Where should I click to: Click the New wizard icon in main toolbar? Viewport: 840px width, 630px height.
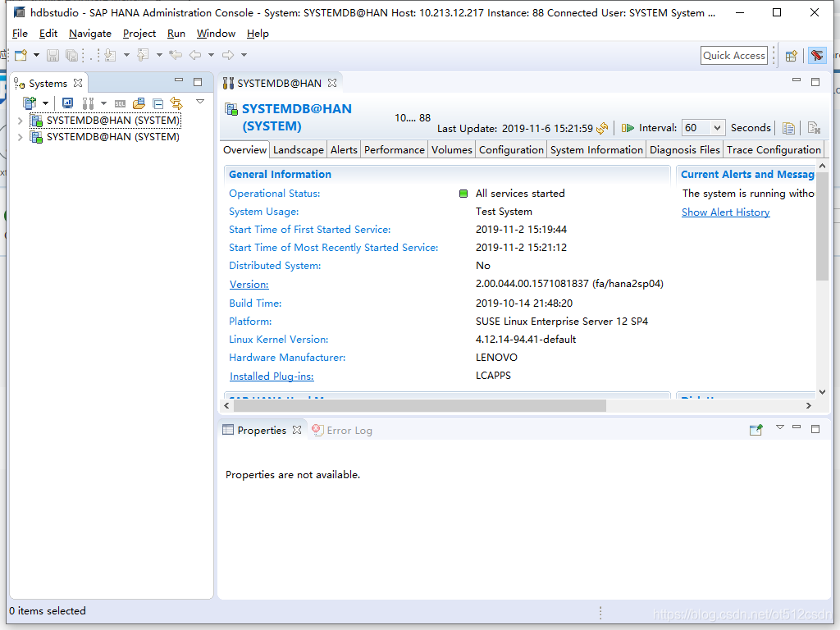tap(21, 55)
